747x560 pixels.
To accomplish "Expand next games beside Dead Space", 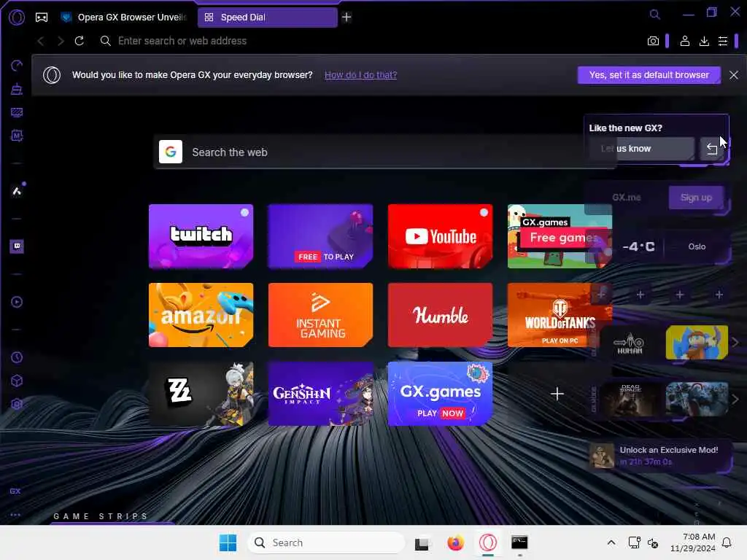I will click(x=735, y=399).
